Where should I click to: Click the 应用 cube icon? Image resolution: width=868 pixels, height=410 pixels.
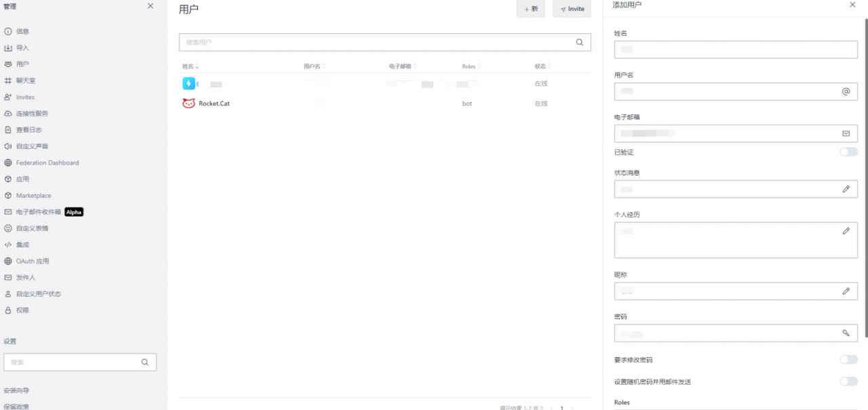coord(8,179)
